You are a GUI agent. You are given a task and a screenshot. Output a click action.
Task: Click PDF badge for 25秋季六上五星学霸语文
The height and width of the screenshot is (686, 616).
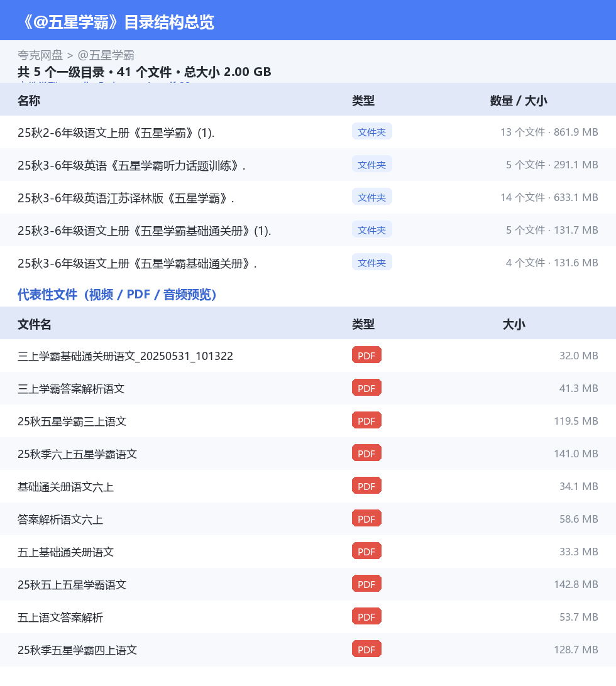366,454
